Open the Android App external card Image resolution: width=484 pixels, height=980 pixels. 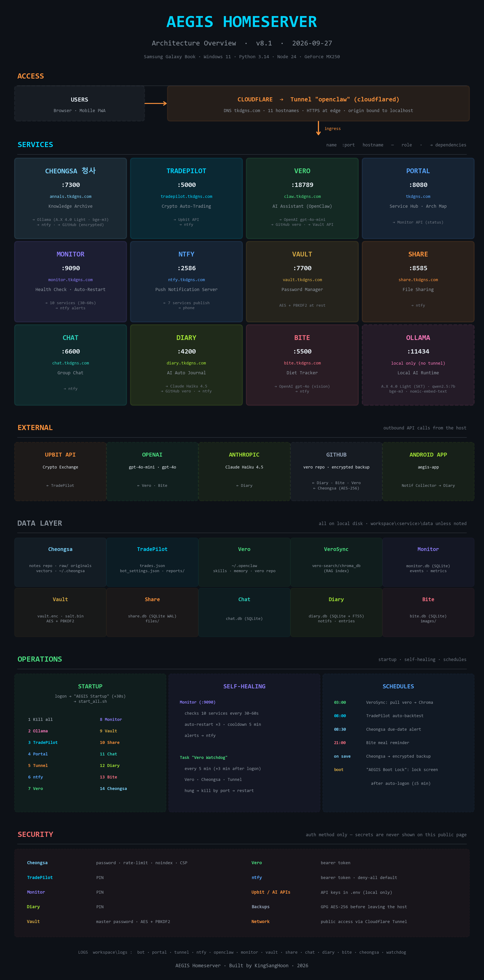(x=428, y=471)
